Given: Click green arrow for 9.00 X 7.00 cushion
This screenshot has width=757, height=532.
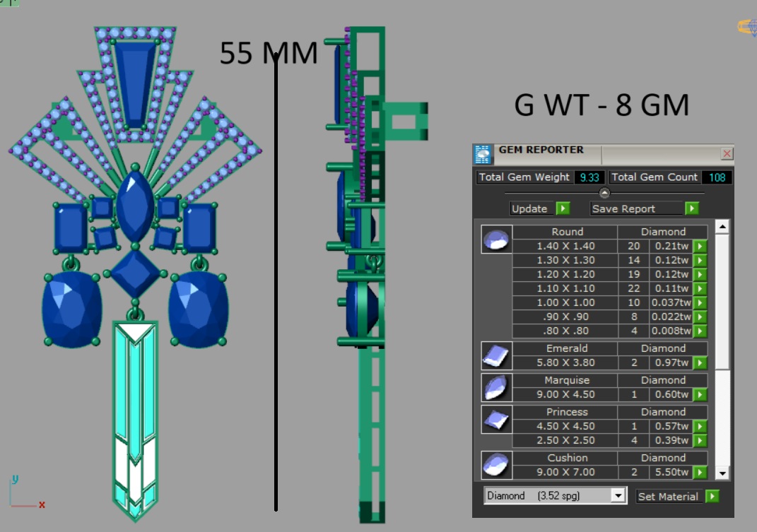Looking at the screenshot, I should pyautogui.click(x=700, y=472).
